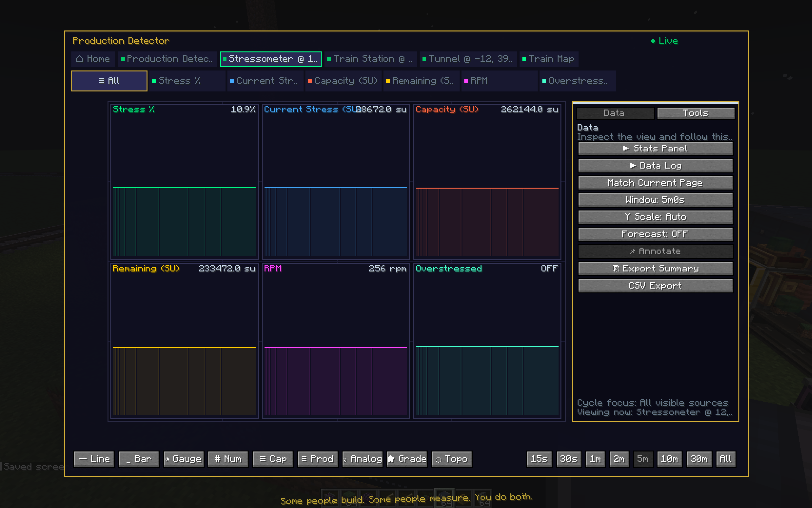The height and width of the screenshot is (508, 812).
Task: Select Prod display mode
Action: pyautogui.click(x=318, y=459)
